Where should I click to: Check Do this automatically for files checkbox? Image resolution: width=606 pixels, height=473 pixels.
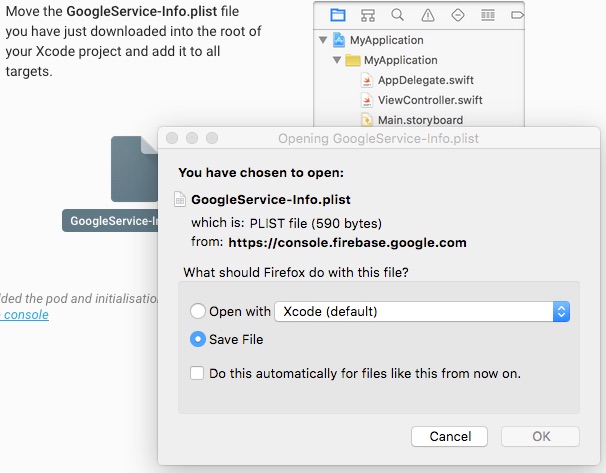pyautogui.click(x=197, y=373)
